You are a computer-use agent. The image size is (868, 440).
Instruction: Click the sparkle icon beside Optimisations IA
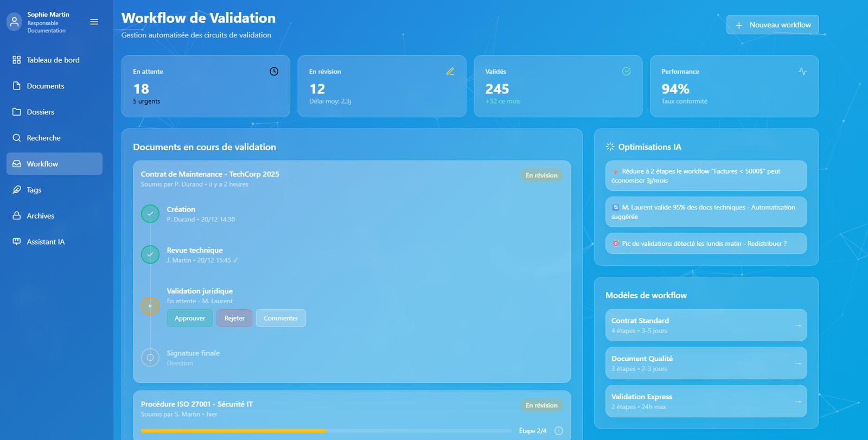(x=610, y=146)
